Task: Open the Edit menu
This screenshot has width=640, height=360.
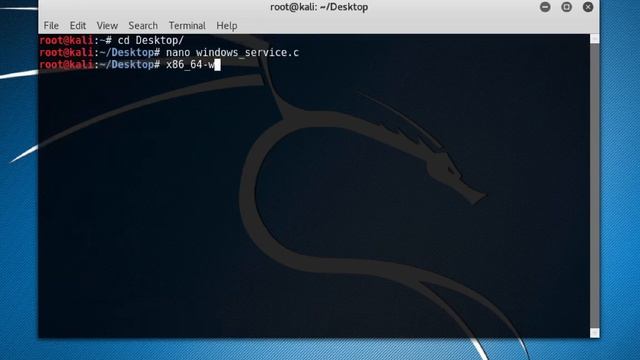Action: coord(78,25)
